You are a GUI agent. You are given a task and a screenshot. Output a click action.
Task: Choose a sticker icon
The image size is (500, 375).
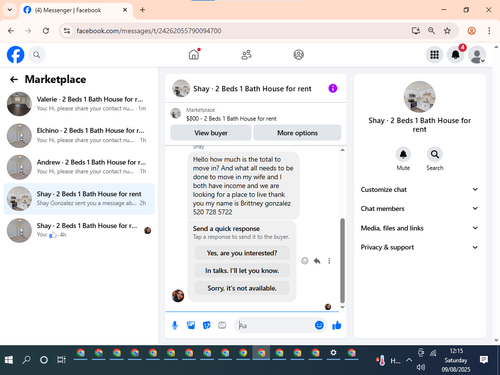[207, 325]
